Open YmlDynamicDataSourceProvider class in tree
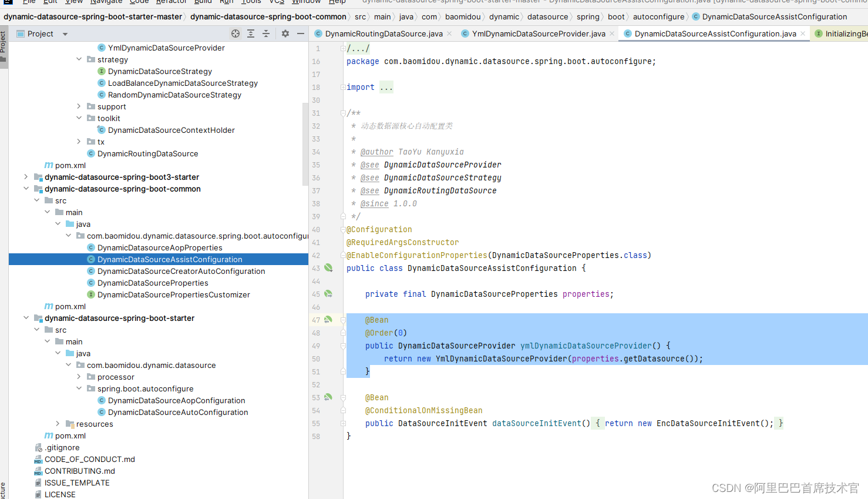 point(166,48)
